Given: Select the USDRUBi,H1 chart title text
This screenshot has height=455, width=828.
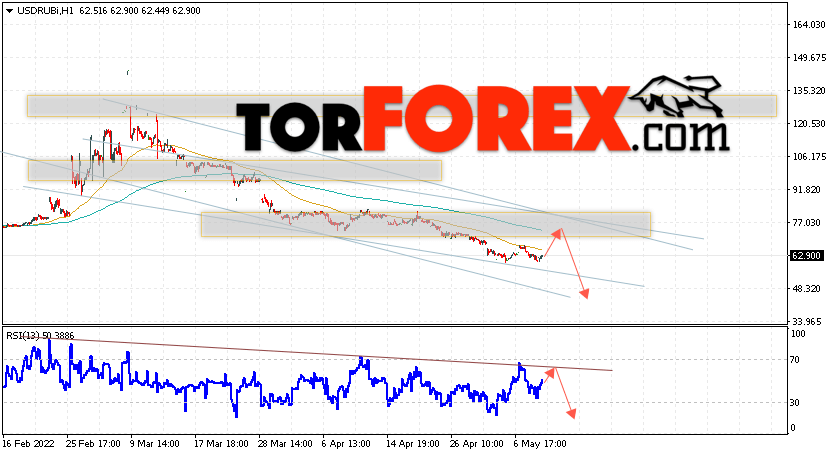Looking at the screenshot, I should point(45,11).
